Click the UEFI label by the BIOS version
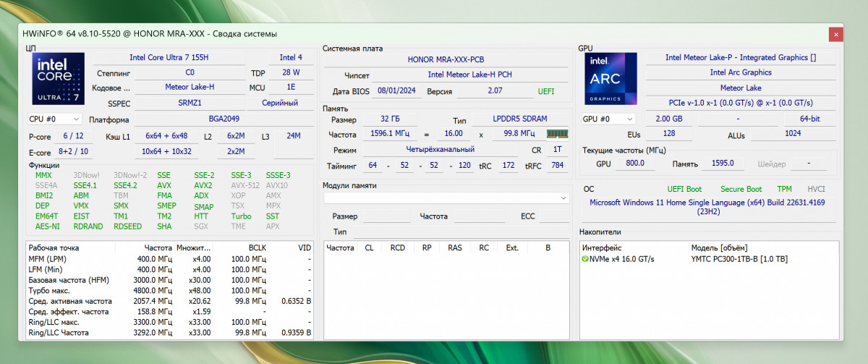The width and height of the screenshot is (868, 364). pos(546,91)
